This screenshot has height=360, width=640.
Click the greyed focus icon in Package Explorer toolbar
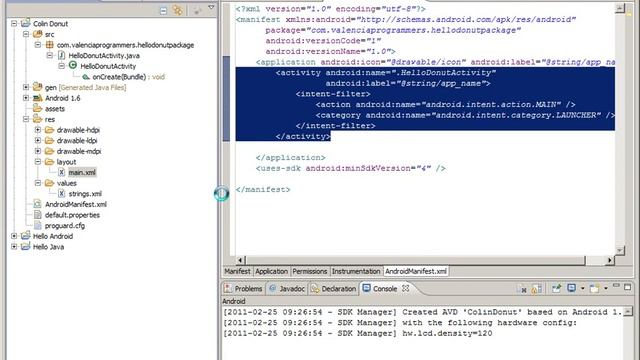(198, 10)
